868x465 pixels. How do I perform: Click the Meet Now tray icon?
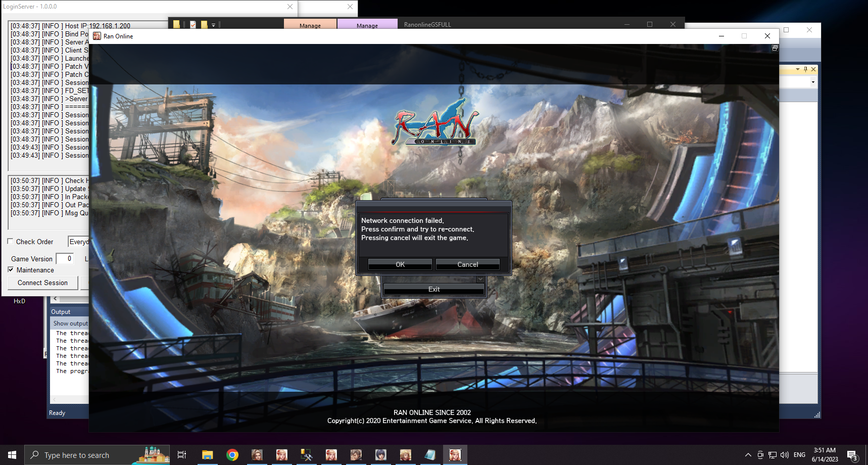click(x=760, y=455)
